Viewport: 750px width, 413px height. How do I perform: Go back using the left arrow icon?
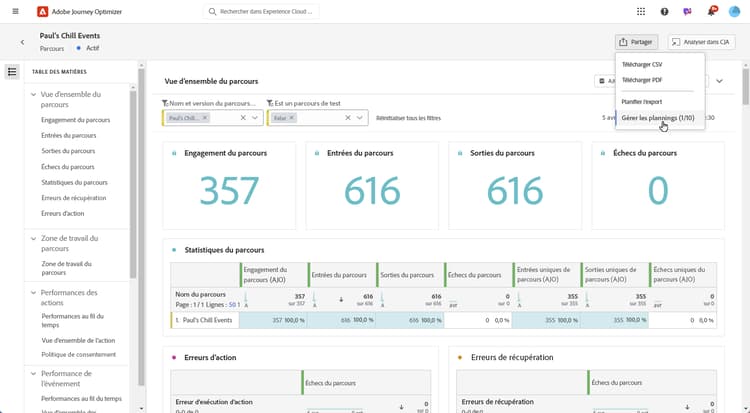point(22,42)
